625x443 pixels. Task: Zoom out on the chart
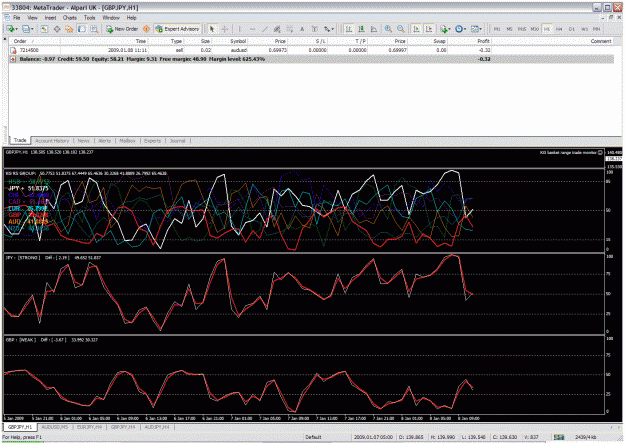pyautogui.click(x=401, y=29)
